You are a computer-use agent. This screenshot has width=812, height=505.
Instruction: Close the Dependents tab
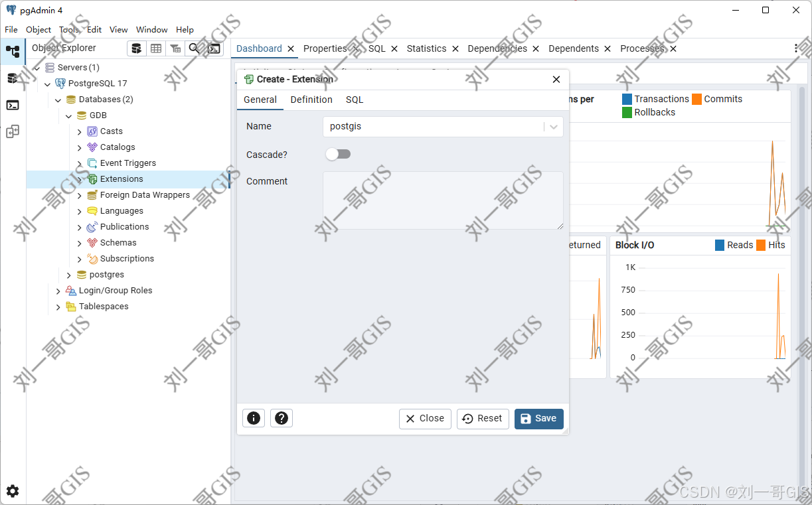(x=608, y=48)
